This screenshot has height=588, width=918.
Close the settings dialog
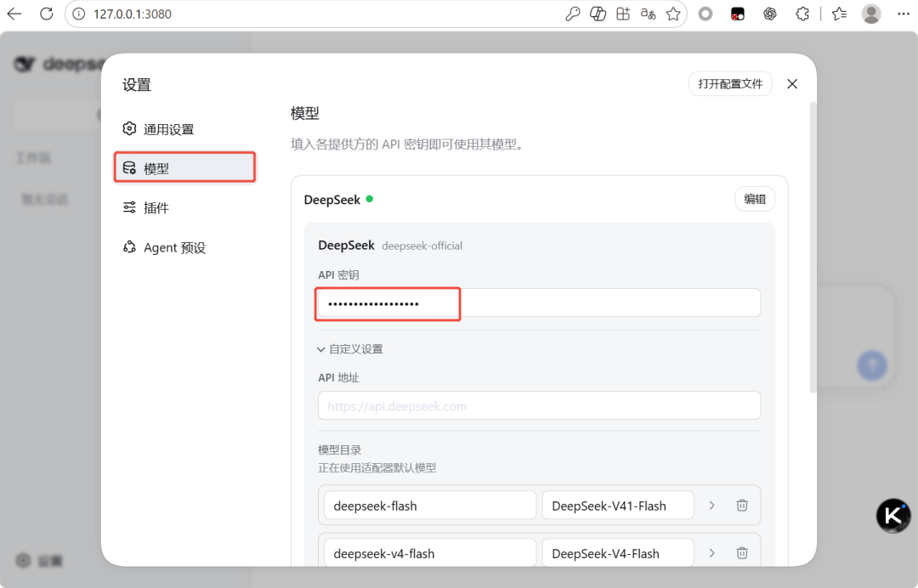(792, 83)
